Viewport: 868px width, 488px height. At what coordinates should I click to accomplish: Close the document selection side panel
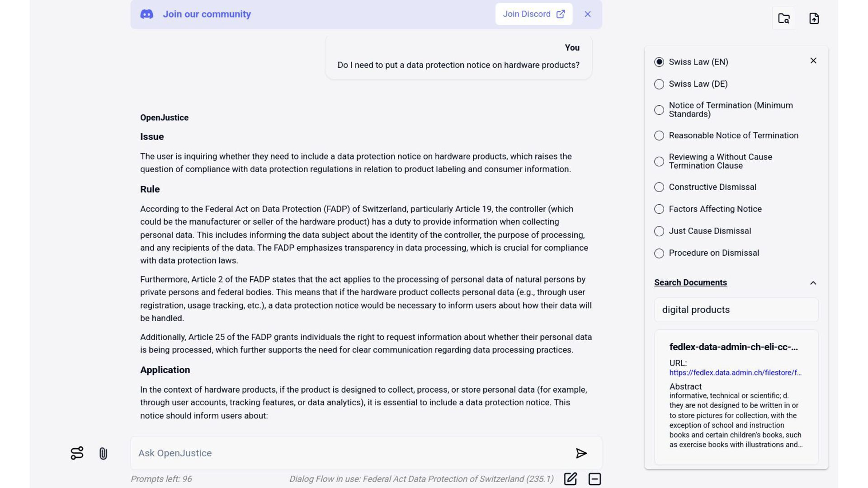pos(813,61)
